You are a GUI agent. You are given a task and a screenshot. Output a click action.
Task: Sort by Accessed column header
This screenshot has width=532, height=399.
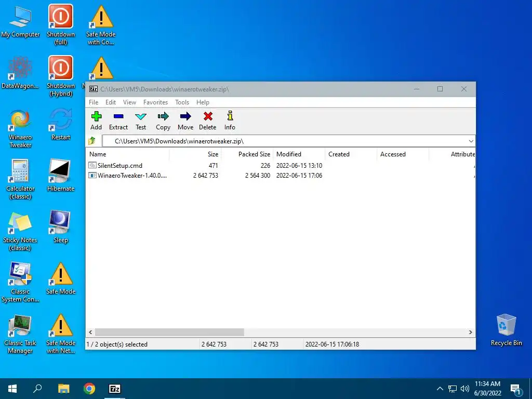[403, 154]
